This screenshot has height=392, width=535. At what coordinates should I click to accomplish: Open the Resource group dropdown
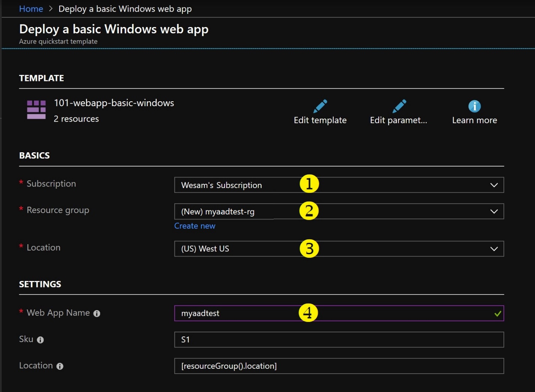[339, 211]
